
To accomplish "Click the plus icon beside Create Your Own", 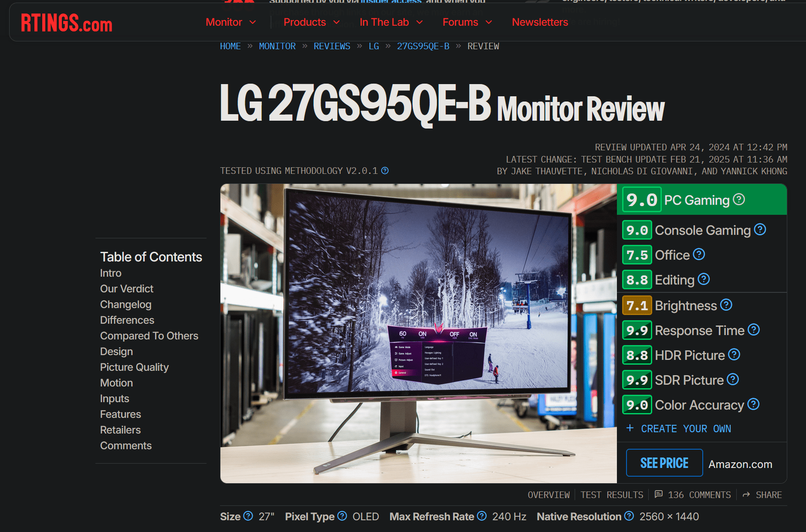I will click(630, 428).
